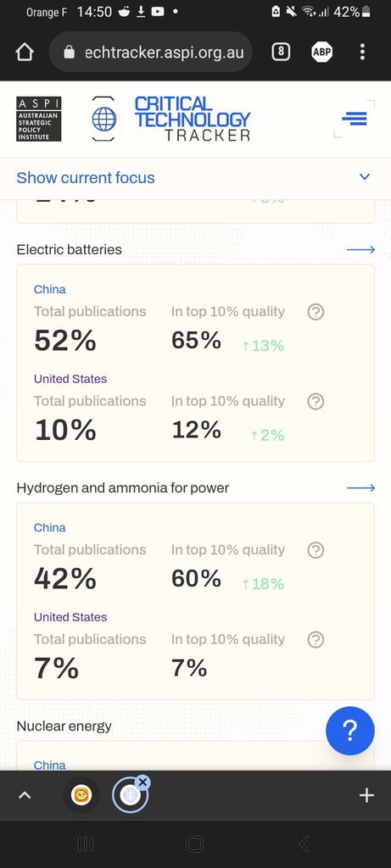Open help for China Electric batteries quality
This screenshot has height=868, width=391.
pyautogui.click(x=316, y=312)
